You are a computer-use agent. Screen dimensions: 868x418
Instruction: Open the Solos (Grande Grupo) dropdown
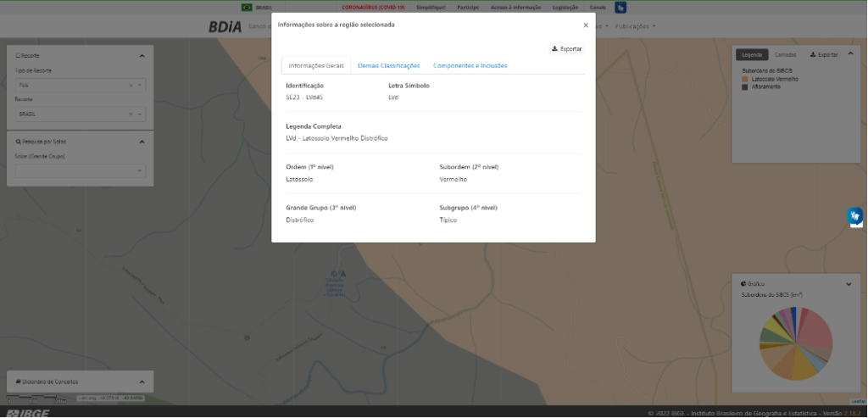[x=81, y=171]
